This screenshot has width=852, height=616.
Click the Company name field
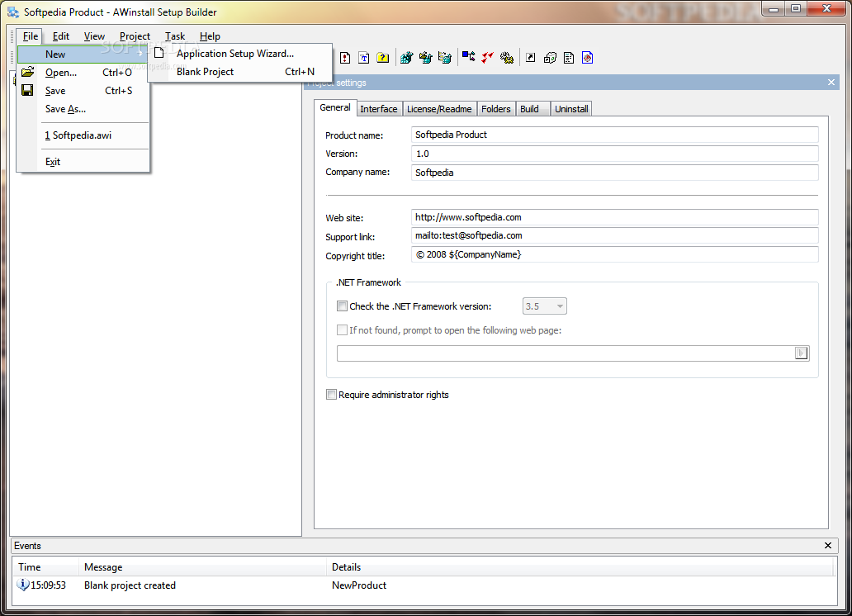pos(614,173)
